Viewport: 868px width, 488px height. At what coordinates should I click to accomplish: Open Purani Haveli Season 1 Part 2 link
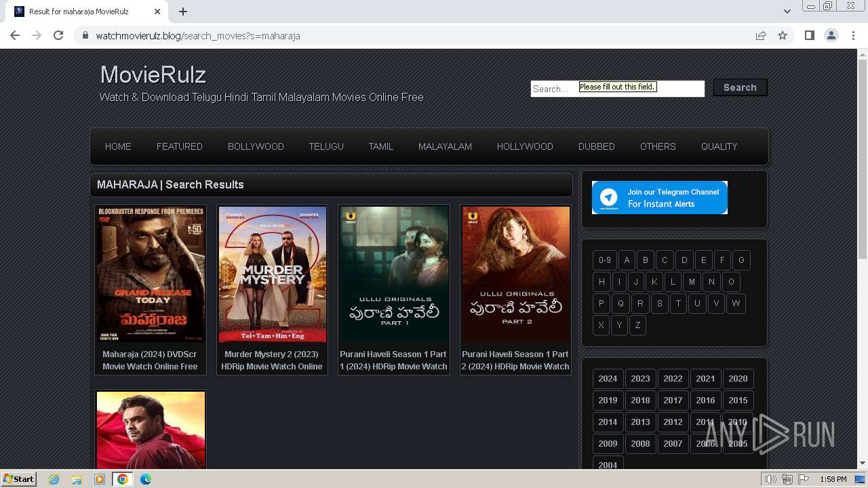(x=515, y=360)
